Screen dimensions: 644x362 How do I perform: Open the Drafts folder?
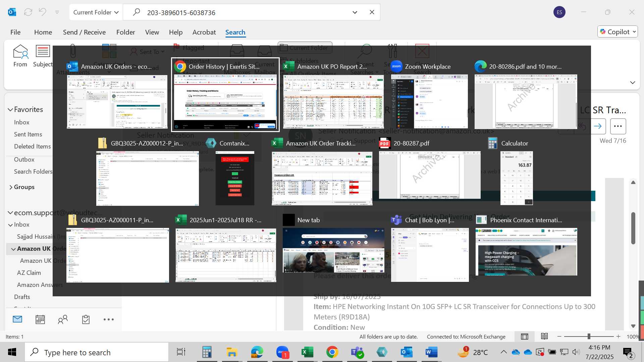click(x=22, y=297)
